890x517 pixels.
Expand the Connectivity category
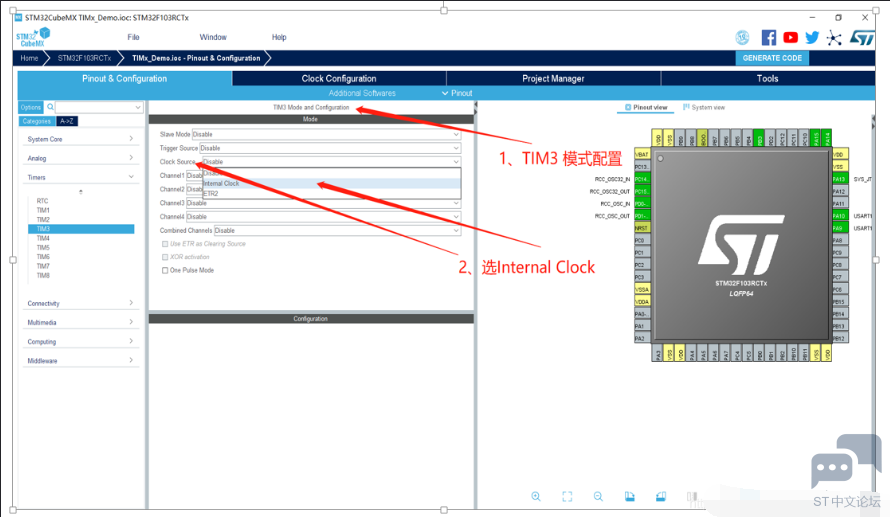coord(81,303)
